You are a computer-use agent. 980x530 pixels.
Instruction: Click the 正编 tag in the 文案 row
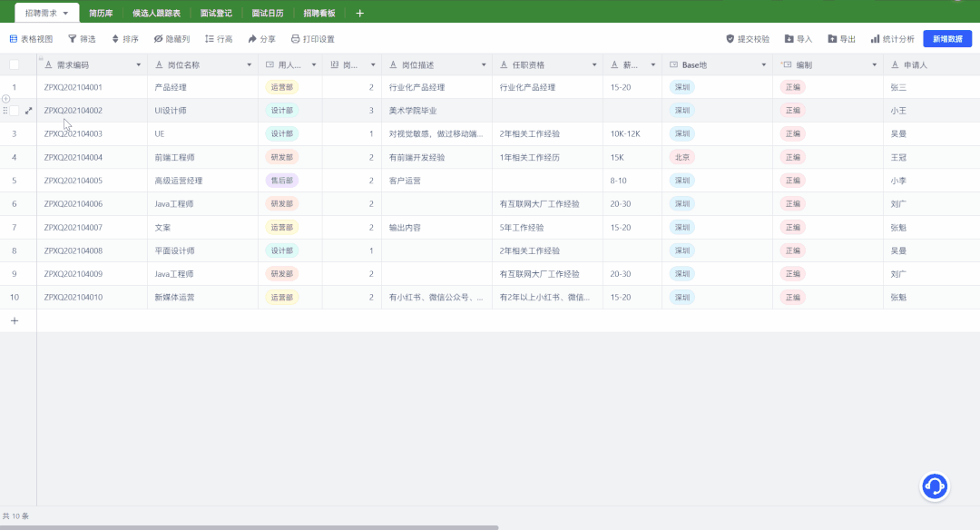point(792,228)
